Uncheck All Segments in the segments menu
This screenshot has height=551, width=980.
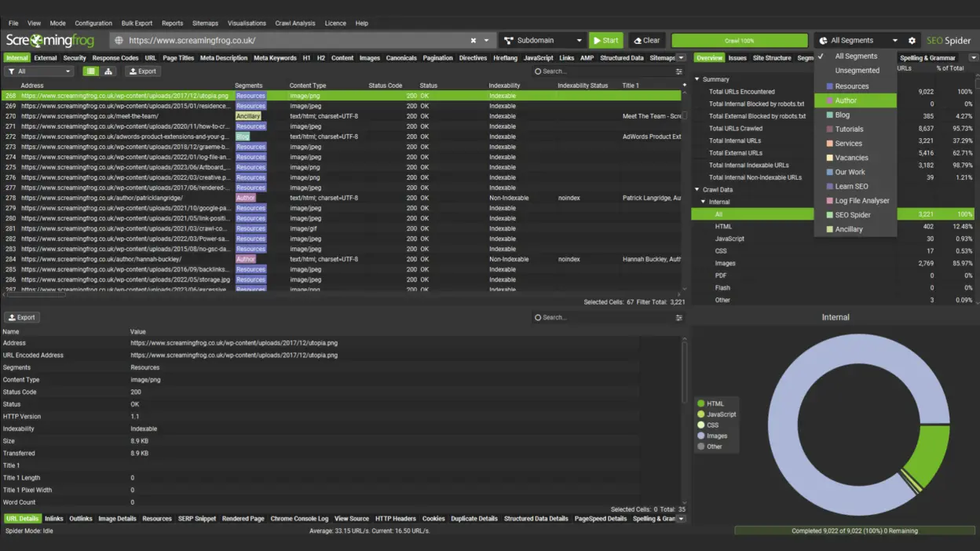[x=855, y=57]
